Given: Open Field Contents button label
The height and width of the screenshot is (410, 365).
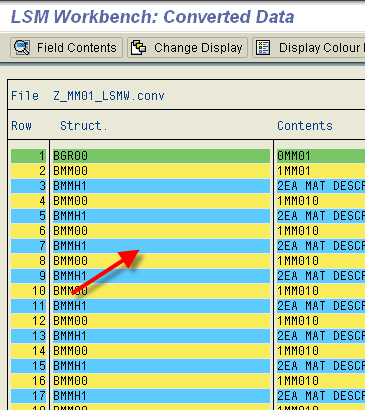Looking at the screenshot, I should pos(77,48).
